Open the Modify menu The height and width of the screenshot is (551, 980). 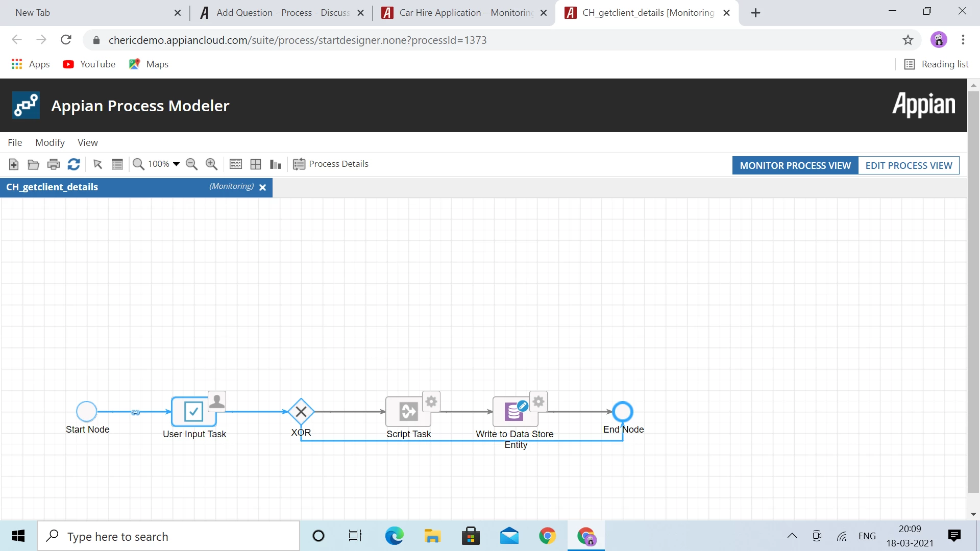[50, 143]
